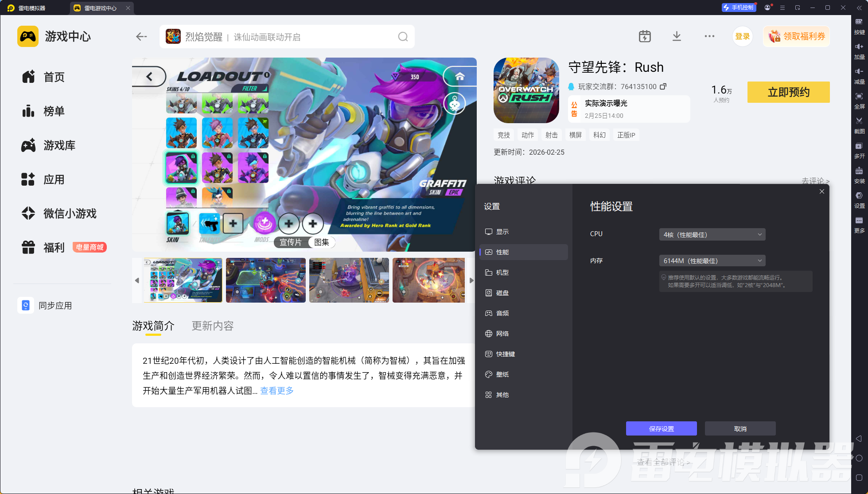Switch to 更新内容 tab
This screenshot has height=494, width=868.
(x=212, y=326)
